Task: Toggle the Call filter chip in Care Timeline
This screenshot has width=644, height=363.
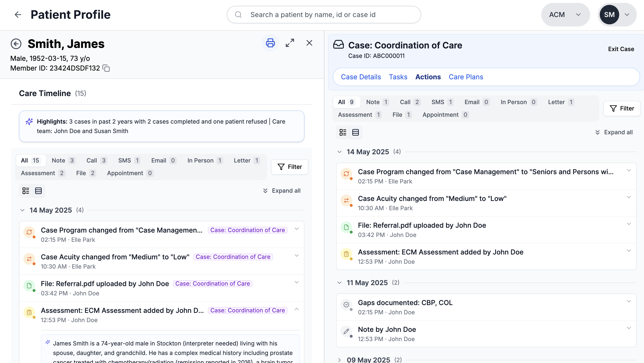Action: [x=97, y=160]
